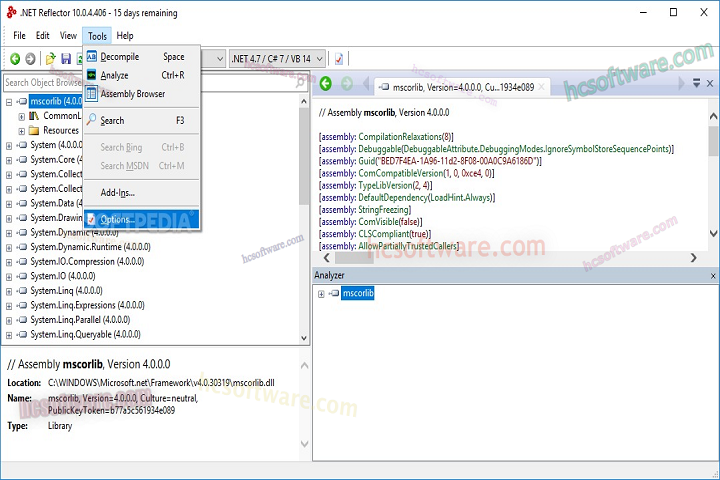Open the language dropdown left of framework selector
Viewport: 720px width, 480px height.
[220, 59]
